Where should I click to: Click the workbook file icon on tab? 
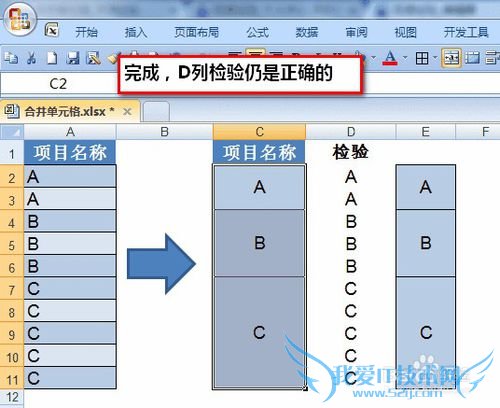pyautogui.click(x=12, y=111)
